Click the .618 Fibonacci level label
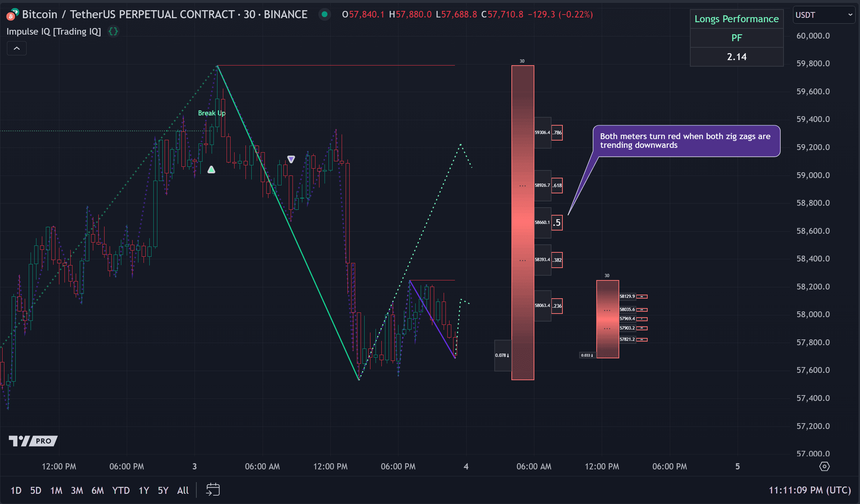Viewport: 860px width, 504px height. point(557,185)
